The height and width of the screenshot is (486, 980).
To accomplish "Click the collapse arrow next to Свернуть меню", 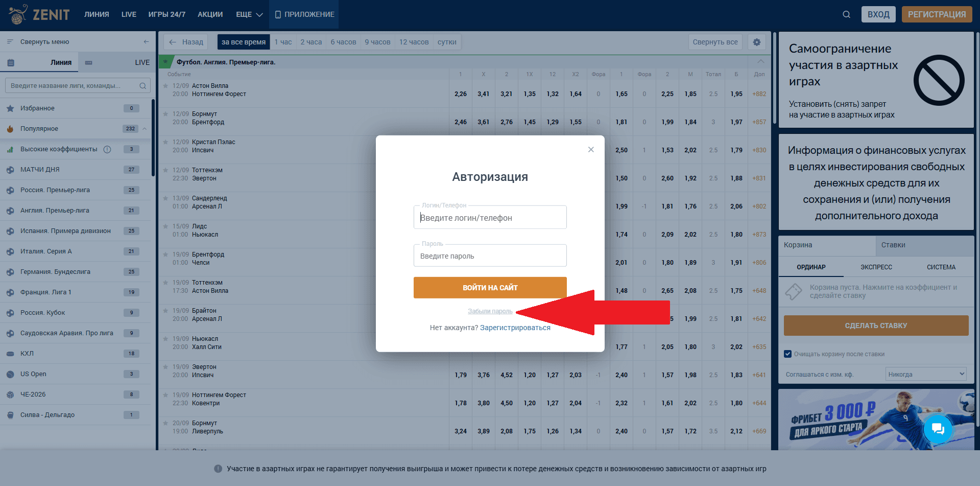I will pos(147,42).
